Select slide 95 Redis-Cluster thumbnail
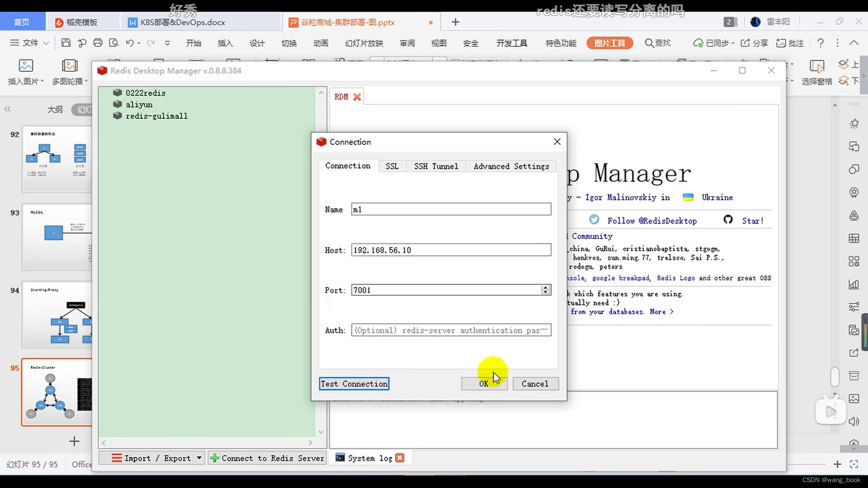 57,392
